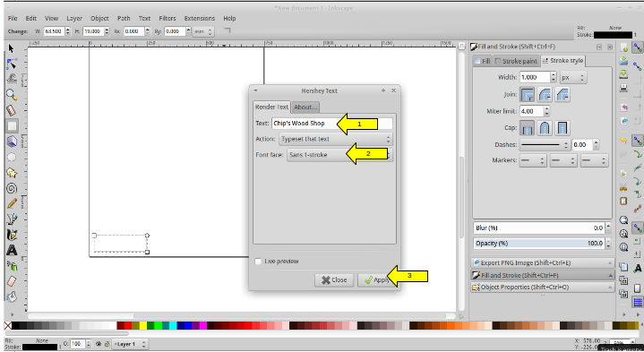Viewport: 644px width, 352px height.
Task: Switch to the Stroke paint tab
Action: pyautogui.click(x=516, y=61)
